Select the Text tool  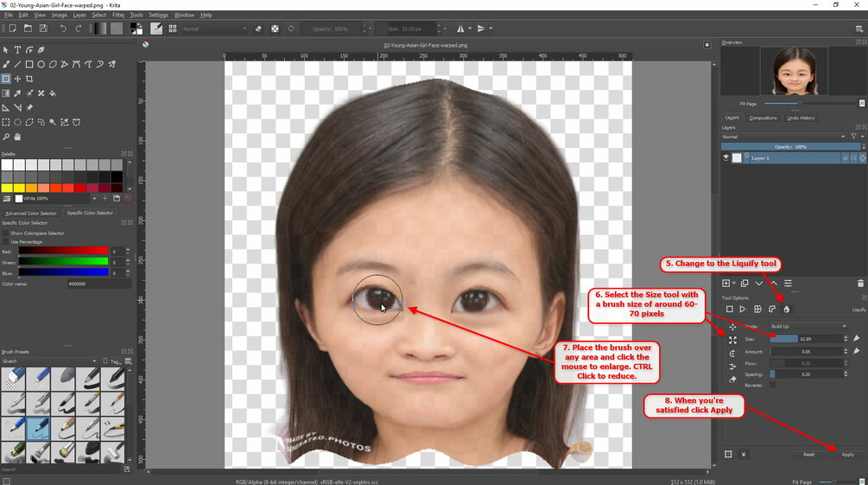(x=17, y=50)
